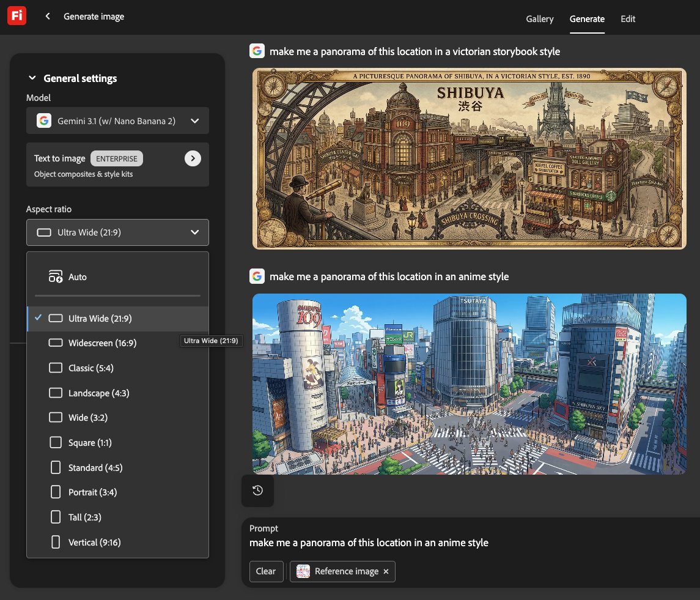Click the victorian storybook prompt text

pyautogui.click(x=414, y=51)
